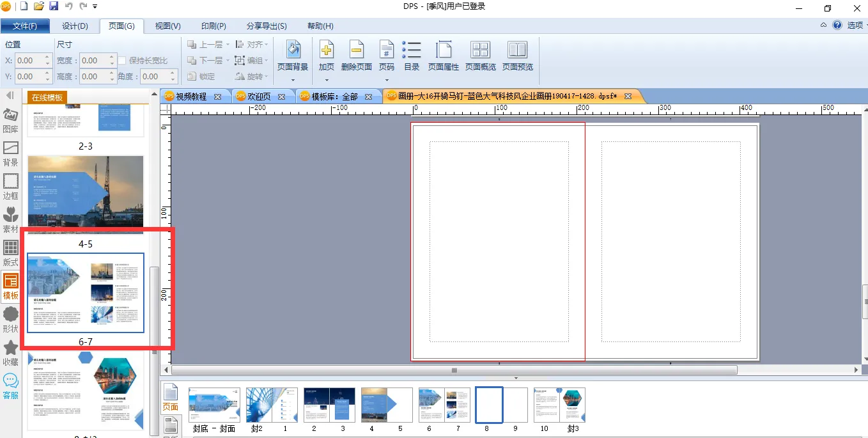Screen dimensions: 868x438
Task: Open the quick access toolbar customize dropdown
Action: 95,6
